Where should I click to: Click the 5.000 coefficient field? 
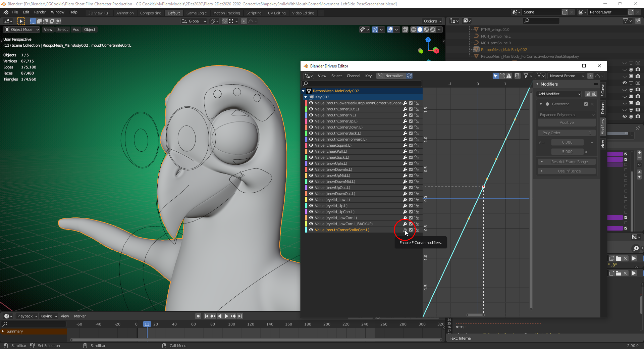[x=567, y=152]
